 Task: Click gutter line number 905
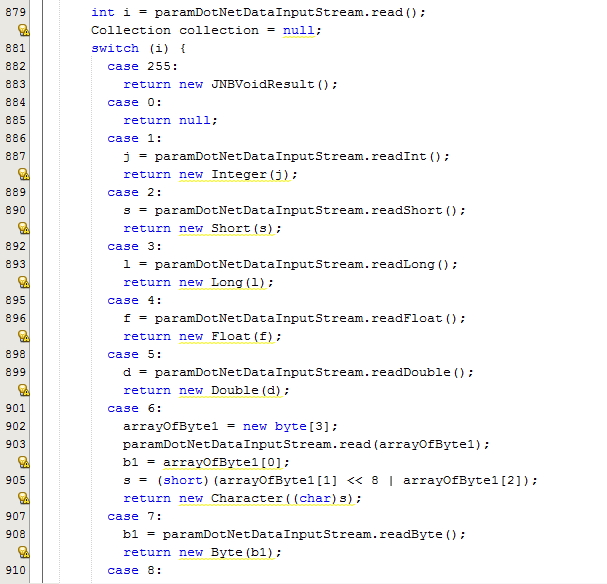click(x=15, y=480)
